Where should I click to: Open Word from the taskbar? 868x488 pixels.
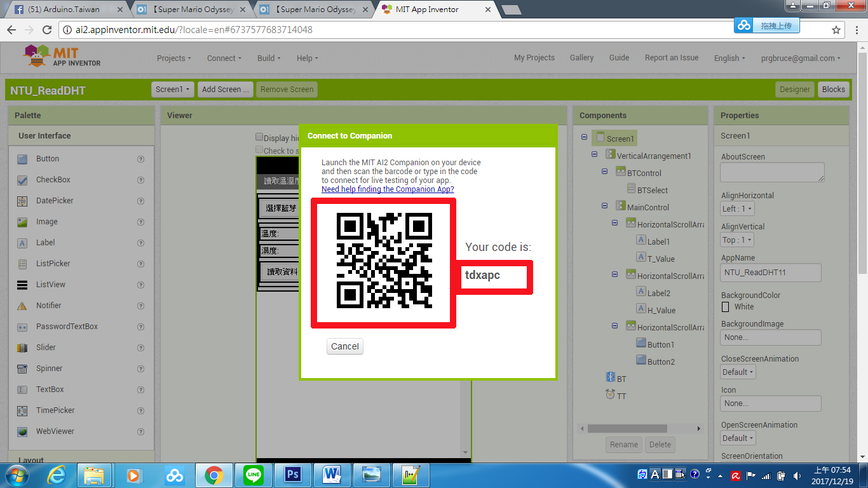pos(332,475)
